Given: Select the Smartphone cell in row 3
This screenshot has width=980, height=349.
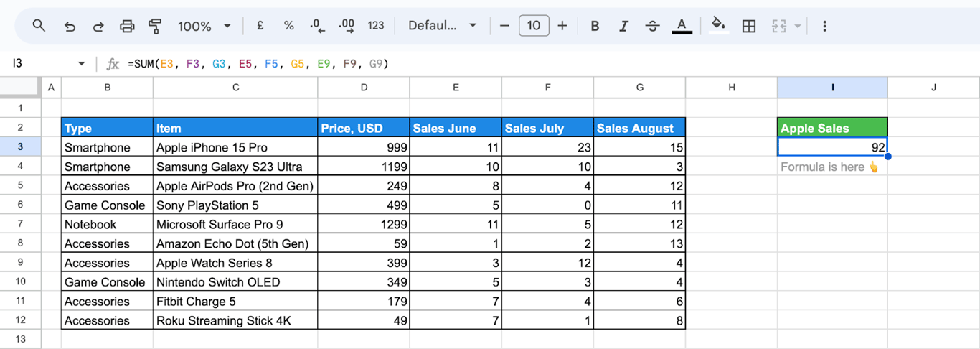Looking at the screenshot, I should (x=107, y=147).
